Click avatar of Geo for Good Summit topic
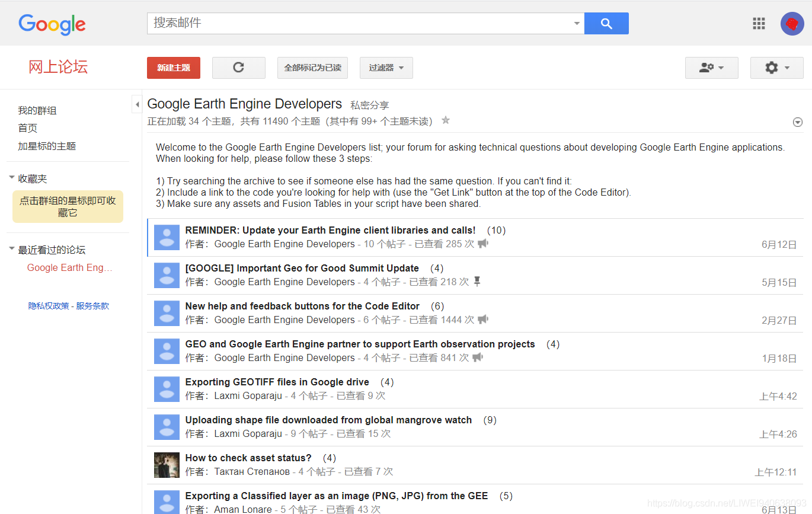 click(x=167, y=275)
